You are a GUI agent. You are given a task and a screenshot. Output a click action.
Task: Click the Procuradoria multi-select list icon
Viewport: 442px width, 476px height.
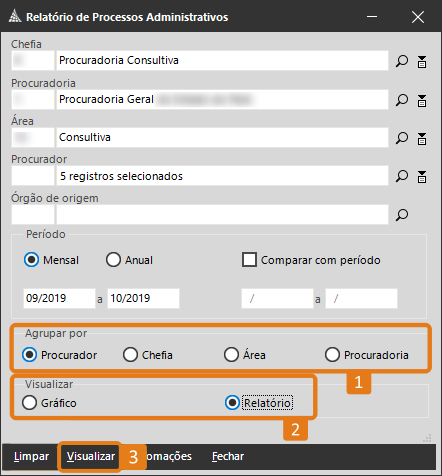click(x=422, y=100)
